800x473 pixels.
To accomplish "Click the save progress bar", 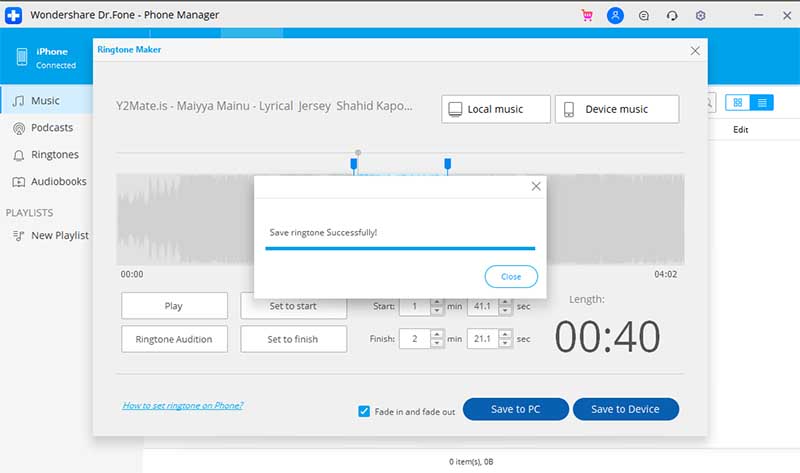I will (400, 248).
